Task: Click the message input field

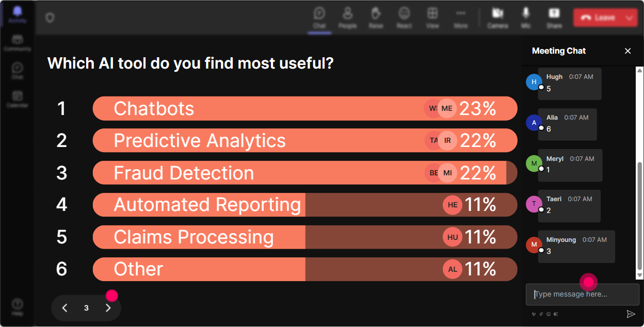Action: point(582,295)
